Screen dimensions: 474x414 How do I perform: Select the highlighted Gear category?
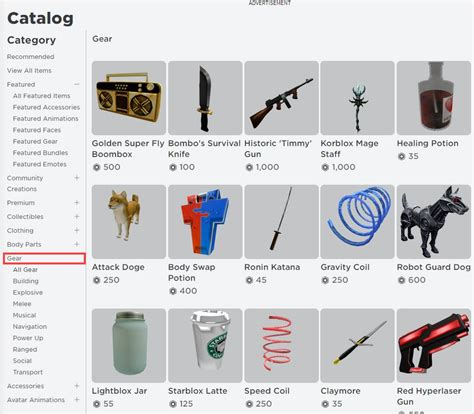pos(44,258)
